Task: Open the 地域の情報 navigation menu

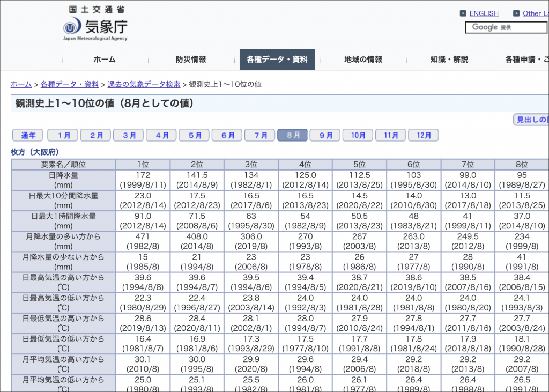Action: click(363, 60)
